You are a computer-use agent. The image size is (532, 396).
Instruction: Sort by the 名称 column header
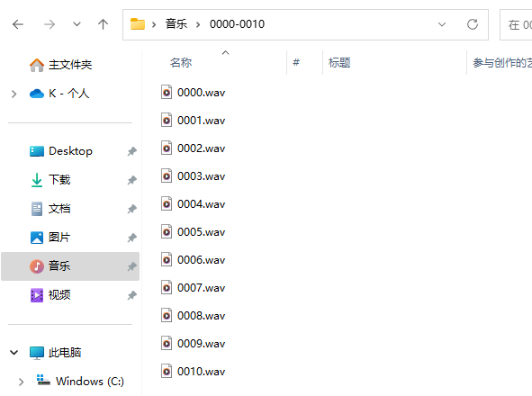181,62
